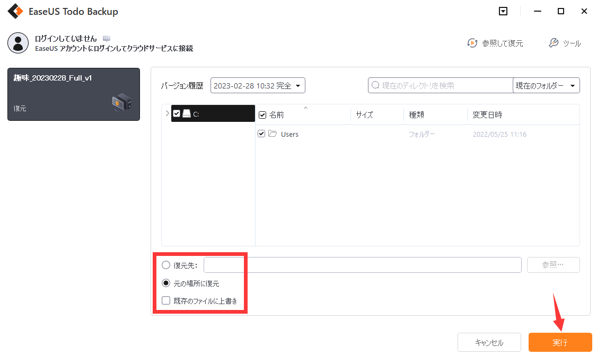The image size is (597, 364).
Task: Click the user account avatar icon
Action: point(18,43)
